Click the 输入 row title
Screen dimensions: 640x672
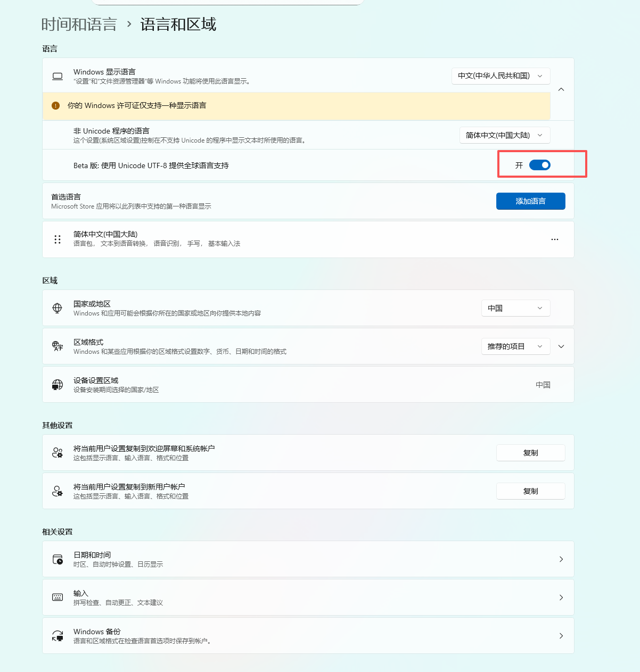coord(81,593)
